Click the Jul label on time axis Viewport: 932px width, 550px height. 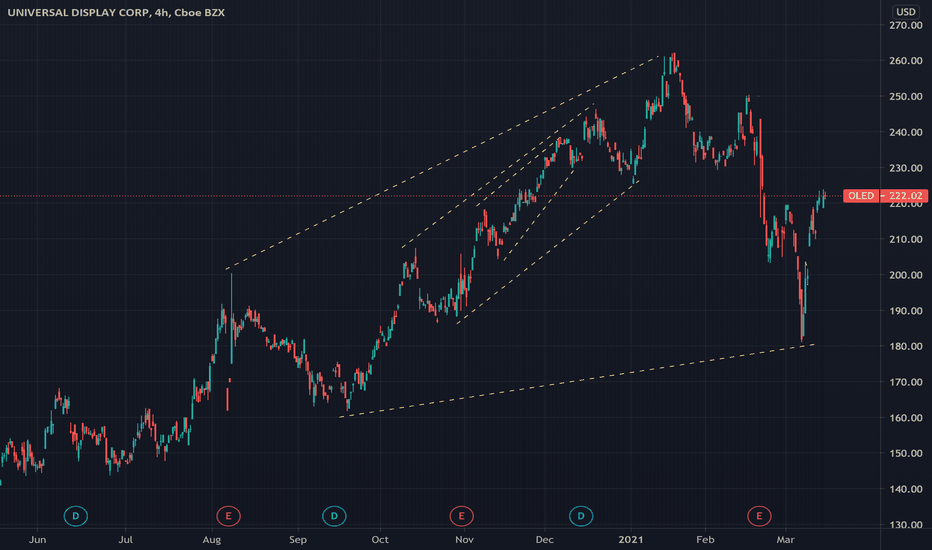(x=125, y=540)
